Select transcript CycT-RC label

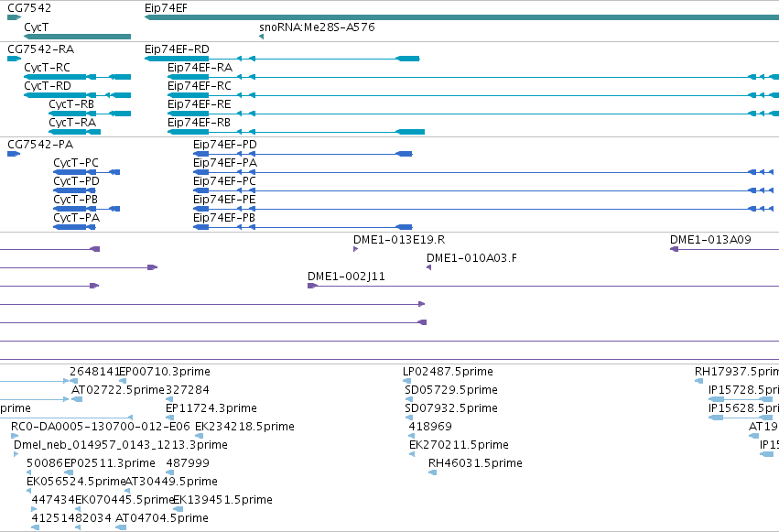(x=47, y=67)
